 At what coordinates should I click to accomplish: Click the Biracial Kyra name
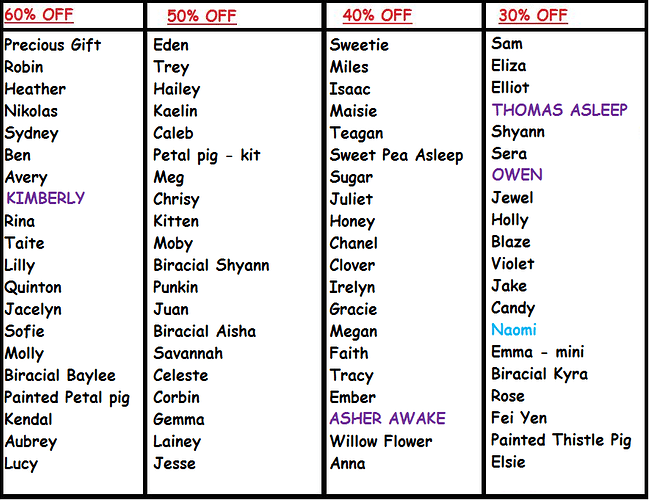coord(539,374)
